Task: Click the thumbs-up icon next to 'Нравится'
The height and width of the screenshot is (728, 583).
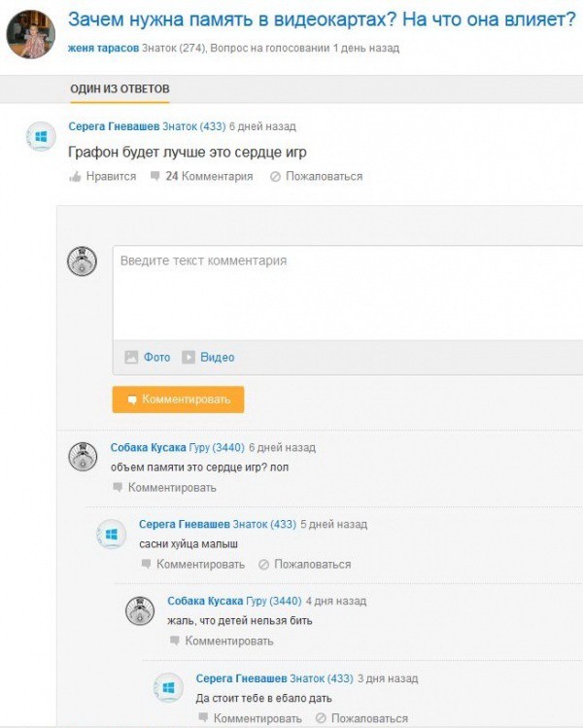Action: 75,177
